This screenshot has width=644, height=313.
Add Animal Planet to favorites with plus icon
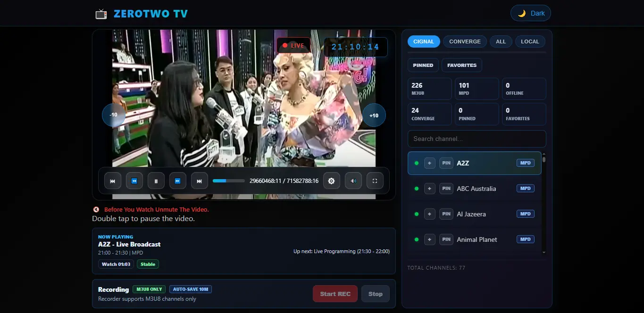point(429,239)
